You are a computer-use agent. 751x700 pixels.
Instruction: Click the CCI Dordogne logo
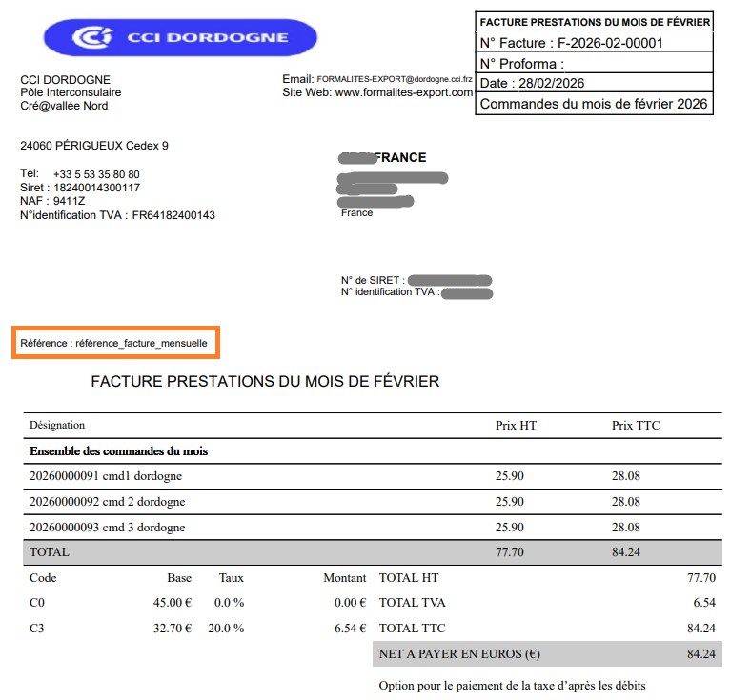click(x=180, y=37)
